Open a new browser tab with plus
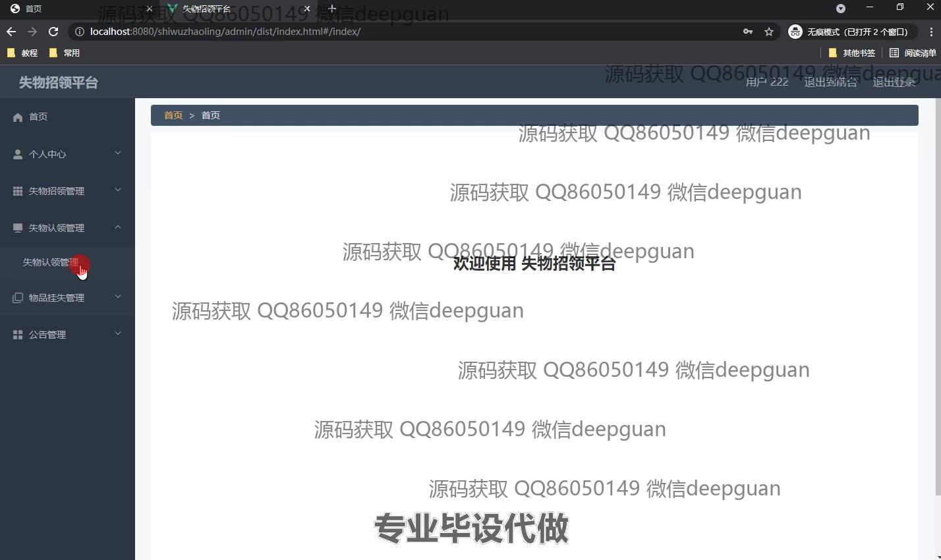Screen dimensions: 941x560 (331, 9)
